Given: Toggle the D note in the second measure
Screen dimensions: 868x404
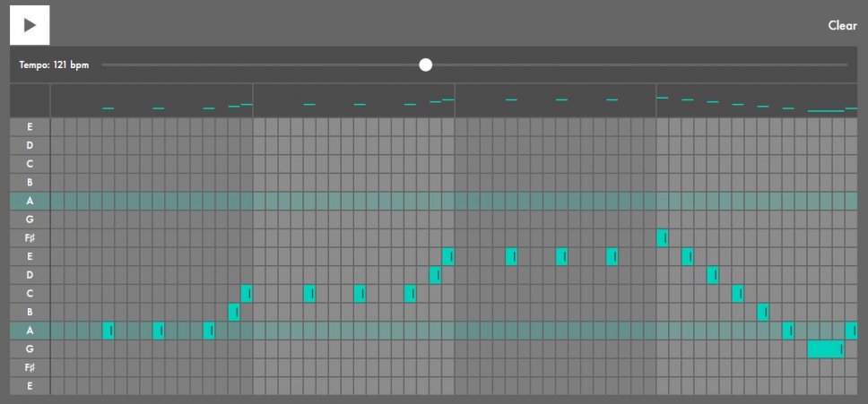Looking at the screenshot, I should 436,275.
